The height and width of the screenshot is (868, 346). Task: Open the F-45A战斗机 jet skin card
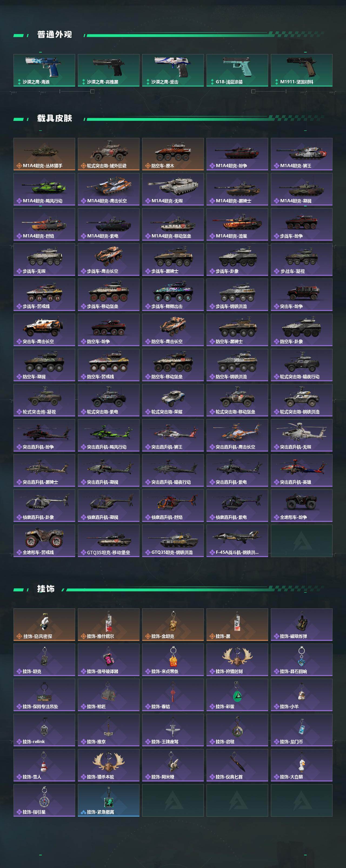(237, 541)
